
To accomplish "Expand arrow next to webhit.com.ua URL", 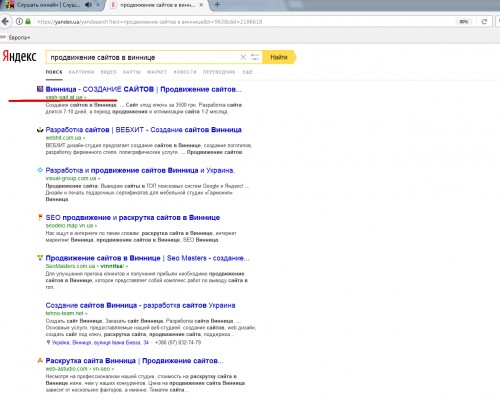I will pyautogui.click(x=84, y=138).
